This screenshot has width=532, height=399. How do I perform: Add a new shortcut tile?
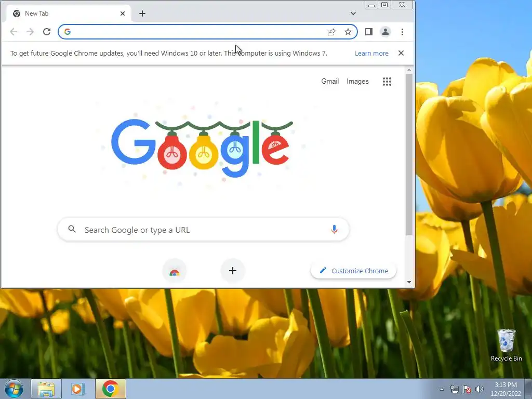tap(233, 271)
